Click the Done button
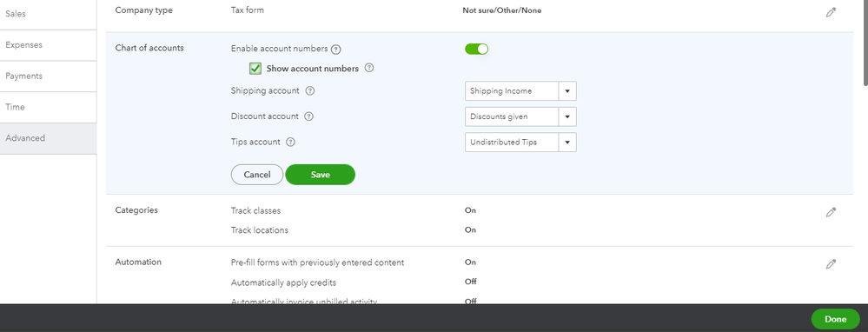The image size is (868, 332). 835,319
